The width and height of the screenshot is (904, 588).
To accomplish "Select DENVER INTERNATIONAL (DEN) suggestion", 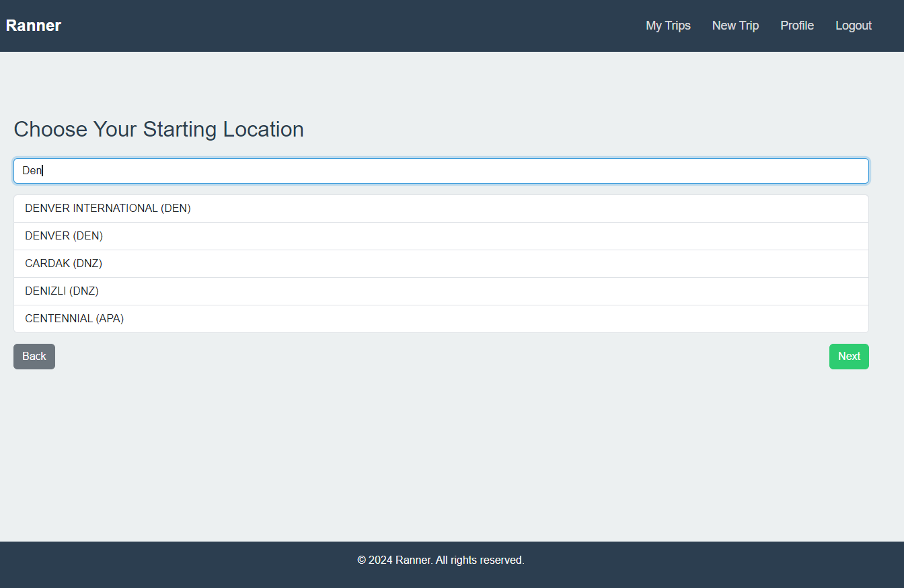I will tap(441, 209).
